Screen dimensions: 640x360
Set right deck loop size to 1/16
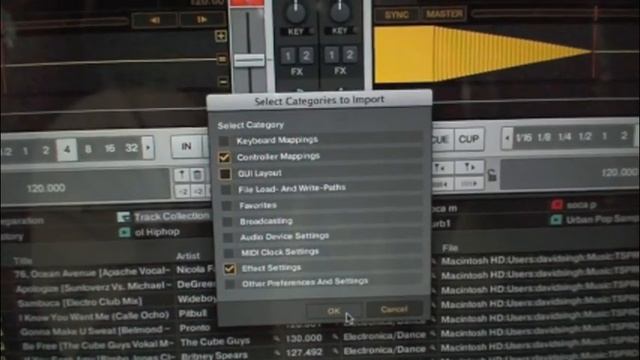click(524, 138)
